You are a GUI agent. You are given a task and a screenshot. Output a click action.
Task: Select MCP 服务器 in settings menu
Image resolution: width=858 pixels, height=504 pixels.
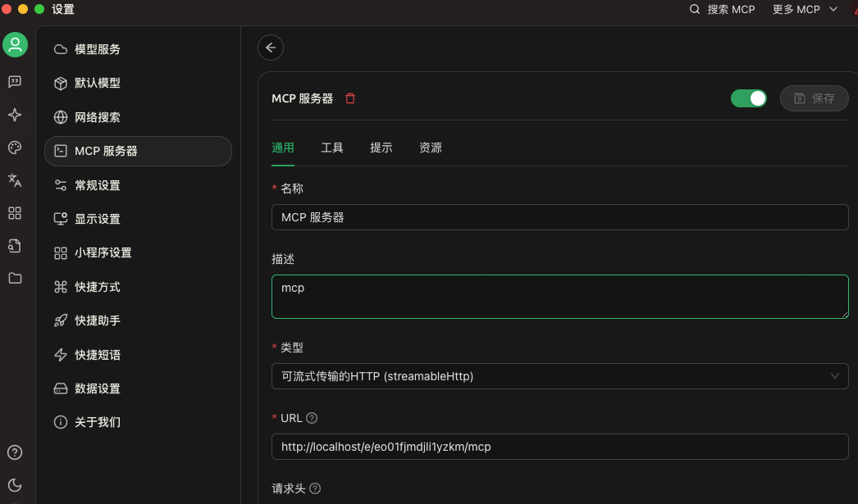click(x=139, y=151)
